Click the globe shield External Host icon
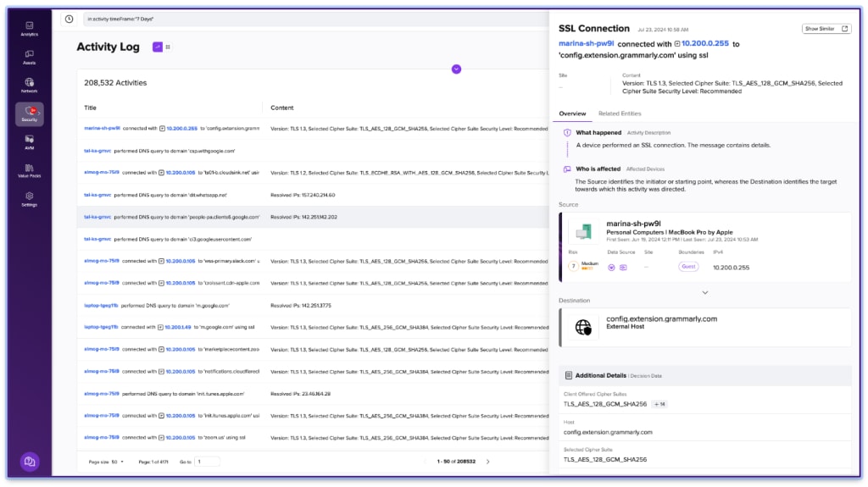Image resolution: width=868 pixels, height=487 pixels. coord(583,327)
